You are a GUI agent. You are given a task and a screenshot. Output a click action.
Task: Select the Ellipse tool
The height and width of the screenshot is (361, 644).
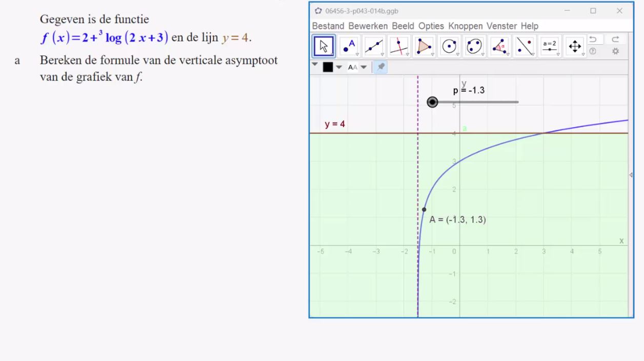point(475,46)
